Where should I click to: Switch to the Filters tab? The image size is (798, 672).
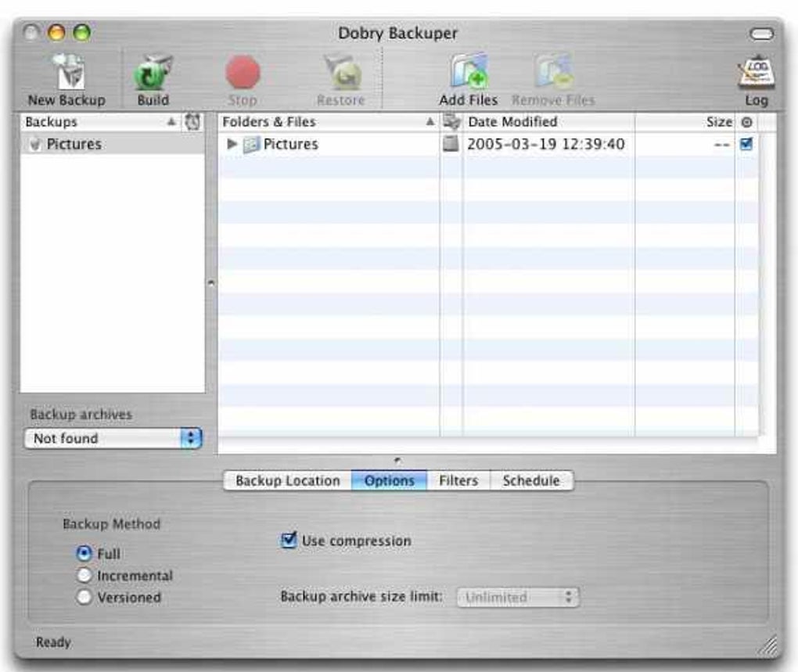pos(457,481)
